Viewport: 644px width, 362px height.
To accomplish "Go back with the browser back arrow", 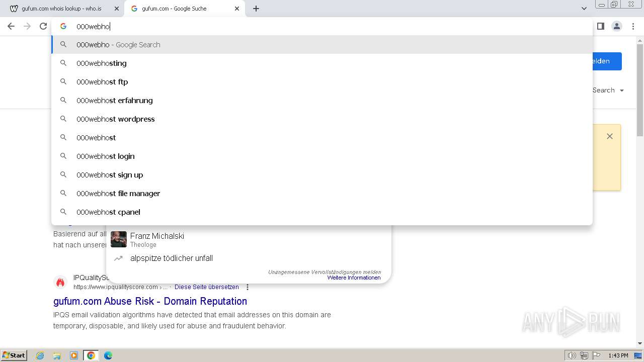I will [11, 26].
